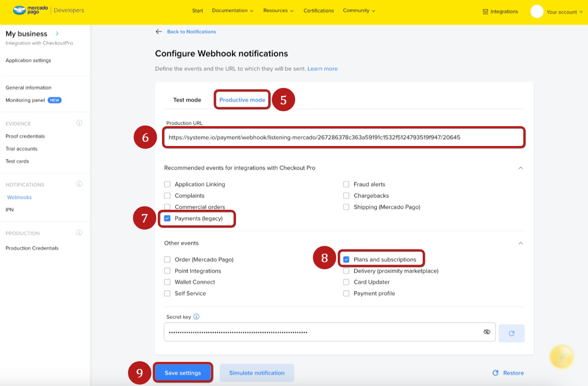
Task: Enable Point Integrations checkbox
Action: point(167,271)
